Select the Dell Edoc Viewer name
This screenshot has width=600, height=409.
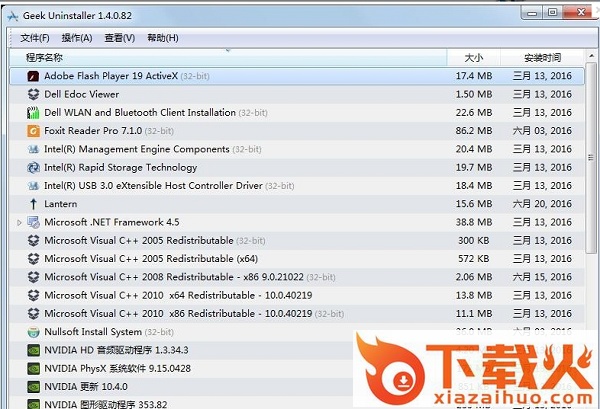[x=82, y=95]
